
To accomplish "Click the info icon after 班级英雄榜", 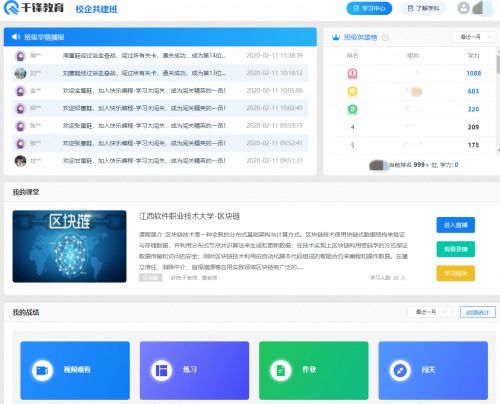I will [385, 37].
